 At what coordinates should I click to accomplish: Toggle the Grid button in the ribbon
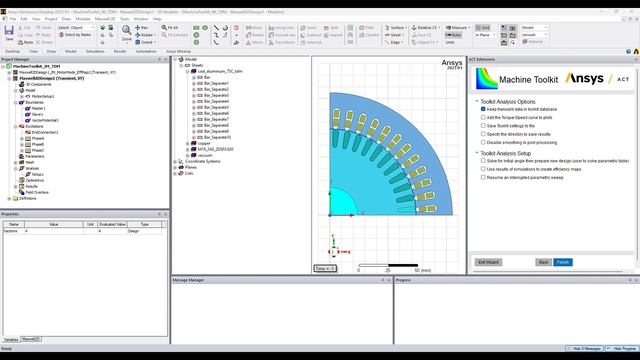click(x=483, y=28)
